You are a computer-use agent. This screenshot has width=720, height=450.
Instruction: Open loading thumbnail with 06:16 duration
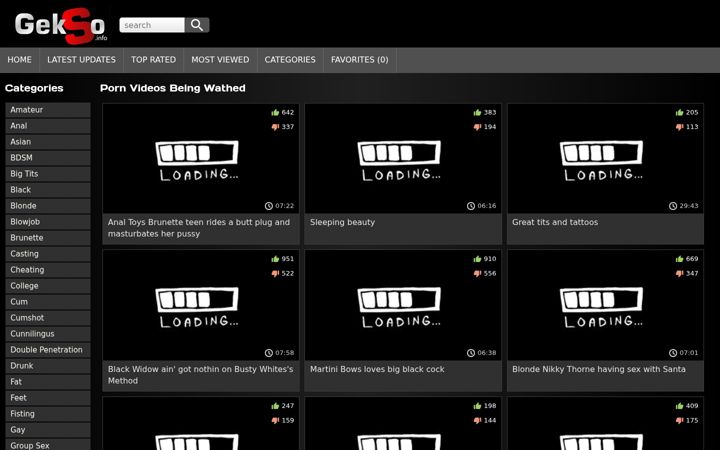point(403,159)
